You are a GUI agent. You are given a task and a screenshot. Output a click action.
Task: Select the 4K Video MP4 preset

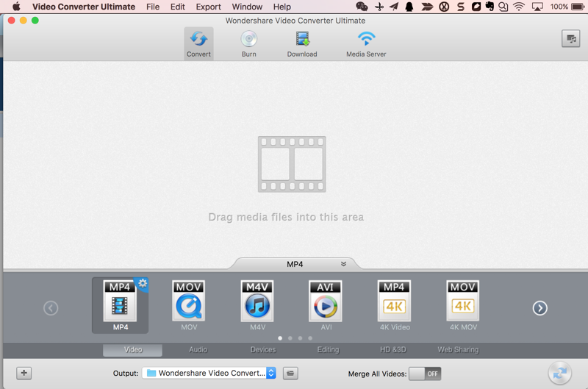pos(395,305)
